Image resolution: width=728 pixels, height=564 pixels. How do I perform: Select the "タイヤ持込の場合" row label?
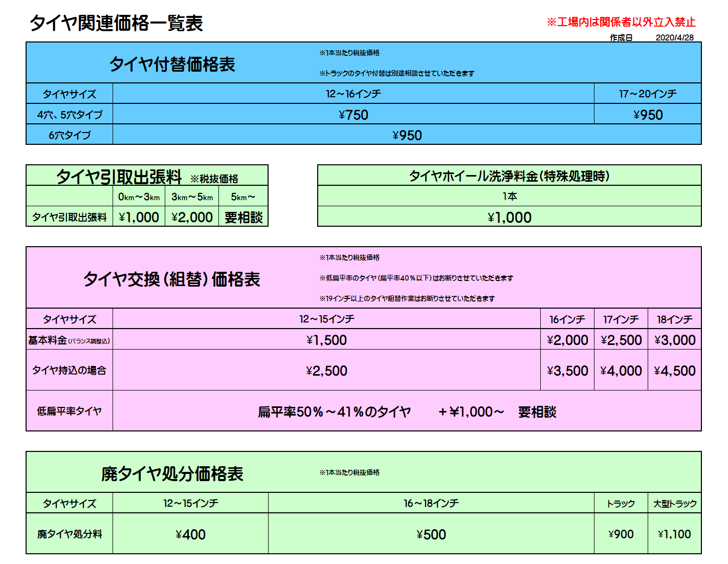pos(70,370)
